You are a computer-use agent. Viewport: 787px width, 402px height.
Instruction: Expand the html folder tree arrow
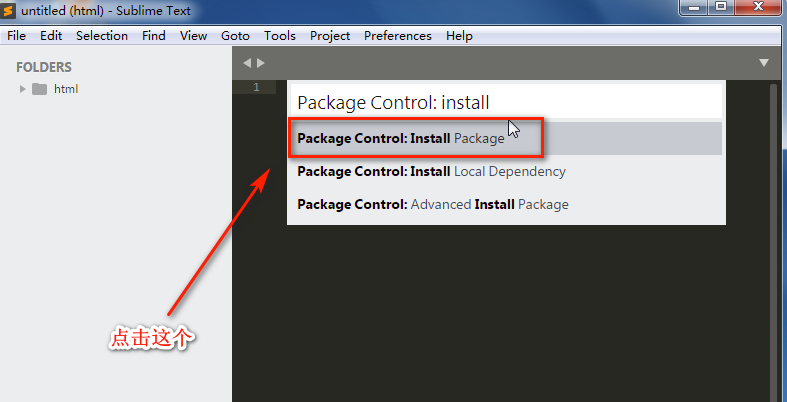click(x=22, y=89)
